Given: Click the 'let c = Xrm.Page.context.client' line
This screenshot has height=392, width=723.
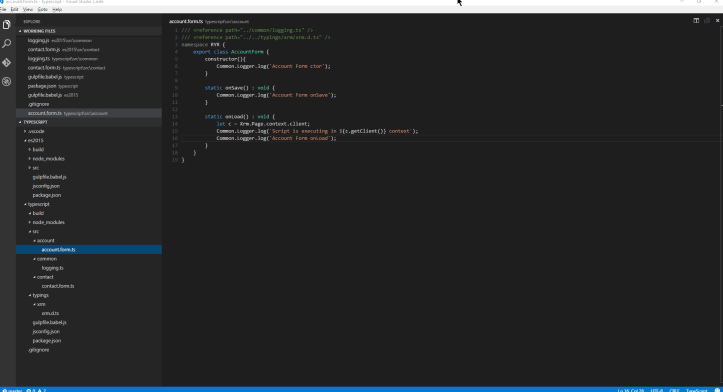Looking at the screenshot, I should (263, 124).
